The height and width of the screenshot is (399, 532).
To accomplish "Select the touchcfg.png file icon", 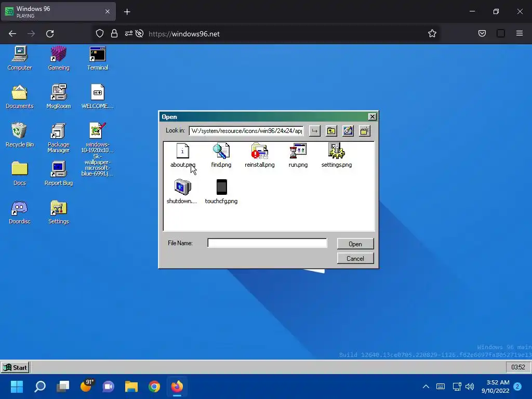I will (221, 187).
